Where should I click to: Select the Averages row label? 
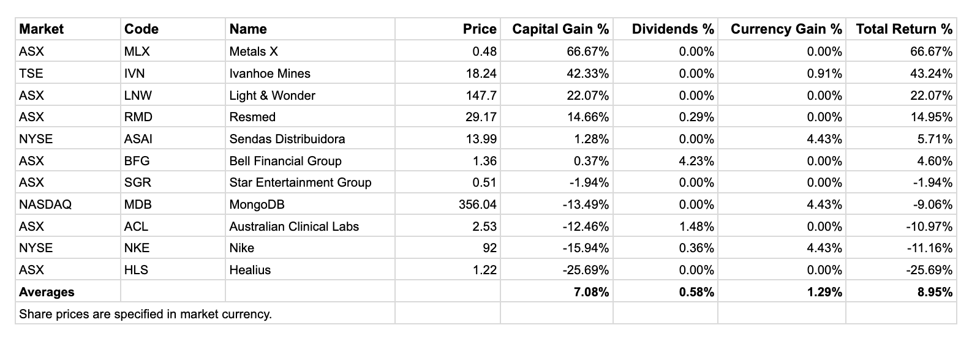tap(47, 292)
